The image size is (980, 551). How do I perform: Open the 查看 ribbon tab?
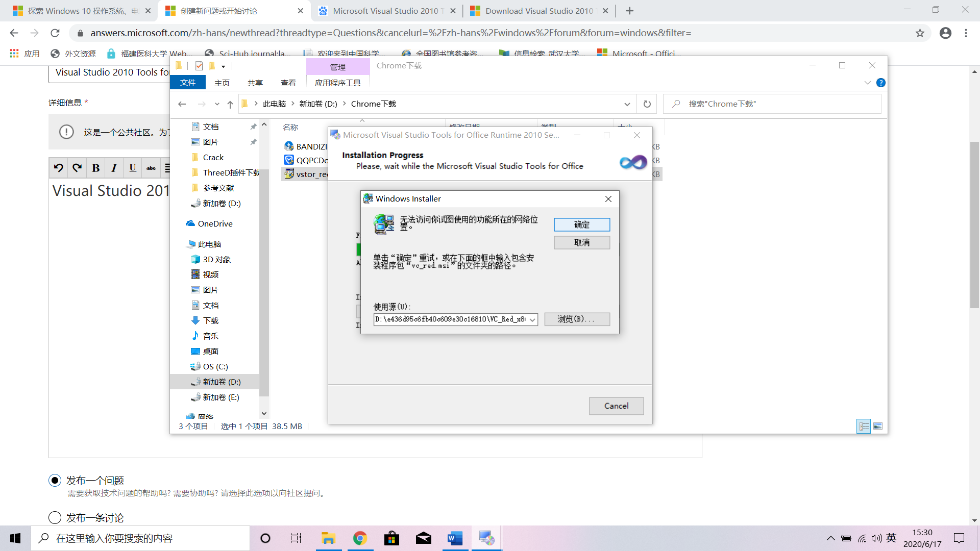[x=288, y=83]
